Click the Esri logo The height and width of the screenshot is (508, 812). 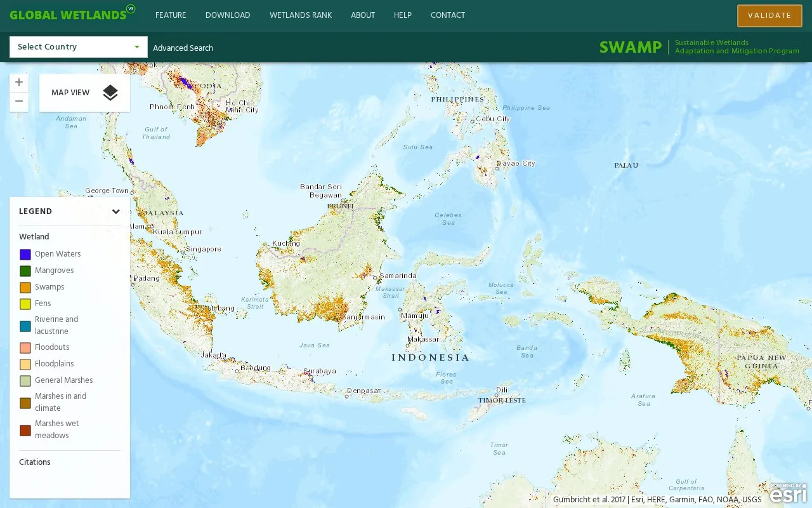click(x=789, y=494)
